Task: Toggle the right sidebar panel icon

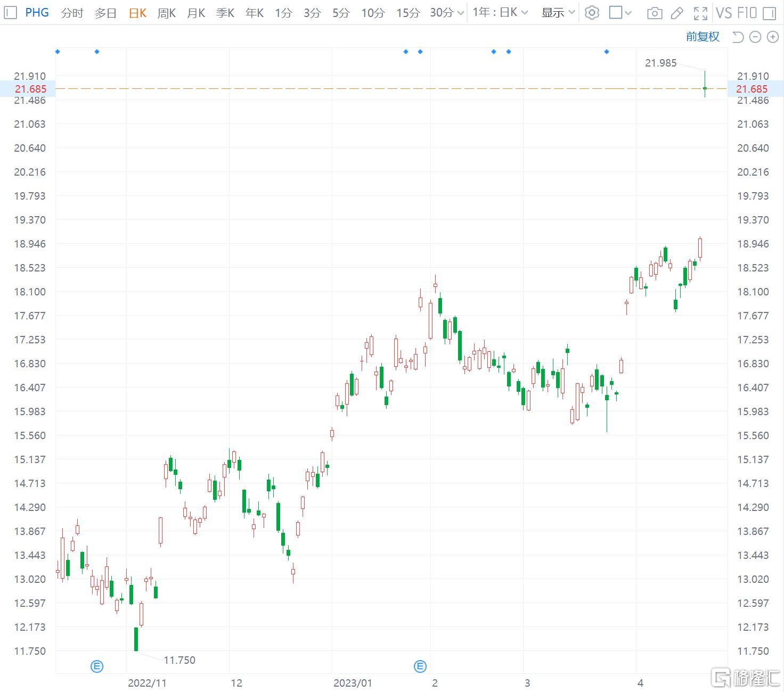Action: pyautogui.click(x=770, y=13)
